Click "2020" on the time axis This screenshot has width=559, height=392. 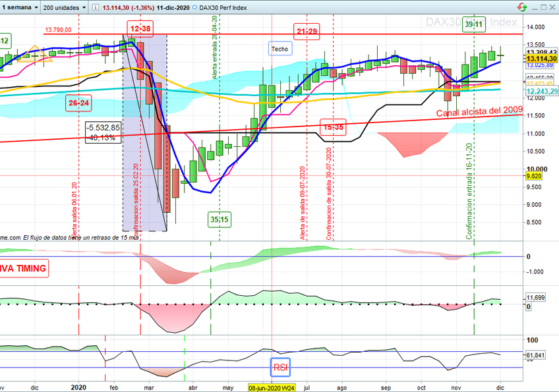(78, 387)
